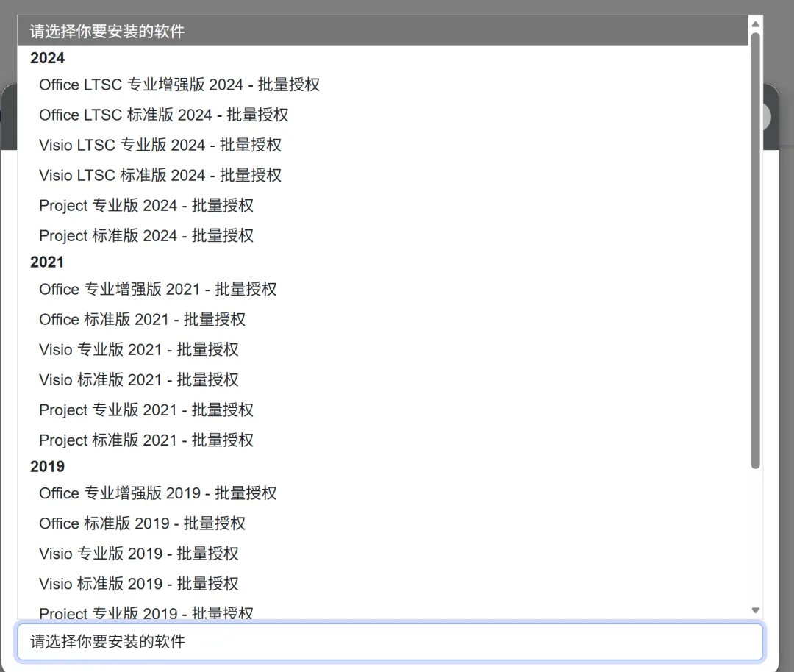794x672 pixels.
Task: Select Project 专业版 2024 - 批量授权
Action: pos(383,206)
